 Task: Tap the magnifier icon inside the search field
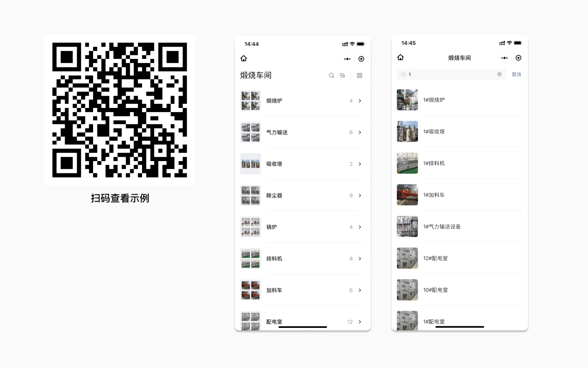tap(403, 74)
